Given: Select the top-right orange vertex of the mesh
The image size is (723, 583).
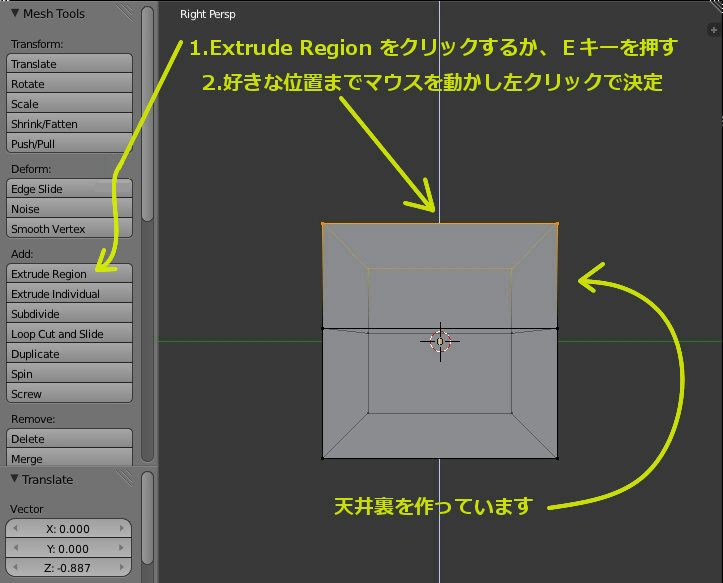Looking at the screenshot, I should coord(557,224).
